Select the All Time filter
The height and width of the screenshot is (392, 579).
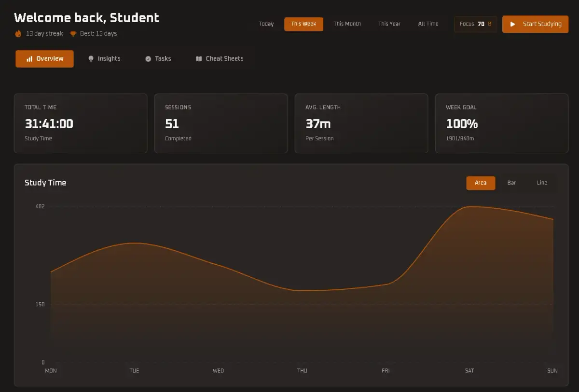coord(428,24)
